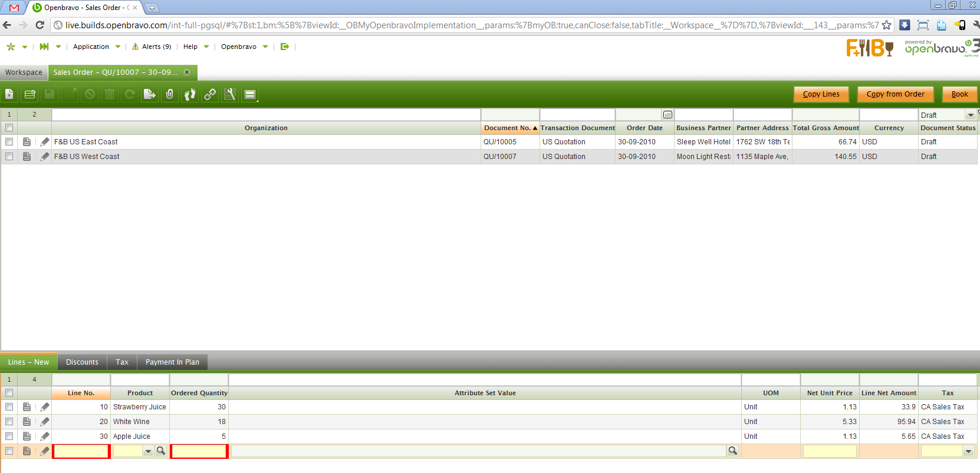Image resolution: width=980 pixels, height=473 pixels.
Task: Expand the Create New asterisk dropdown arrow
Action: [25, 47]
